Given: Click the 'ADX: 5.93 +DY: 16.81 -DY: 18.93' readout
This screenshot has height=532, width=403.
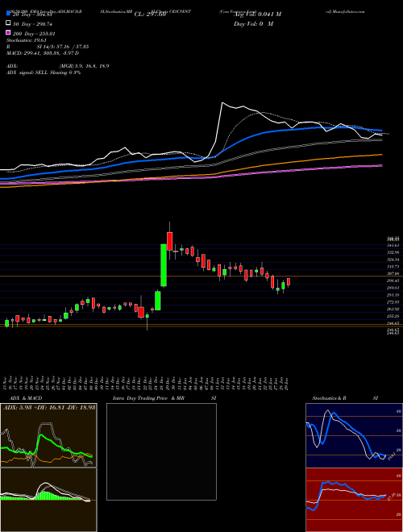Looking at the screenshot, I should 49,407.
